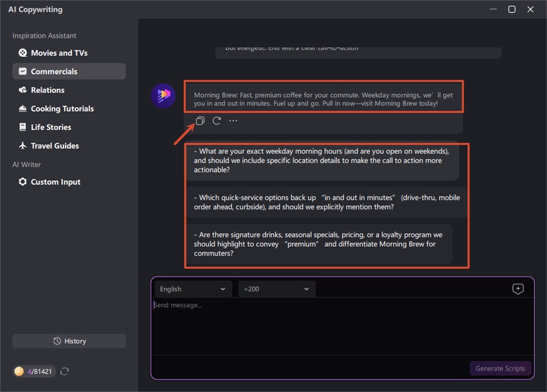Select Life Stories in the sidebar
547x392 pixels.
click(69, 127)
